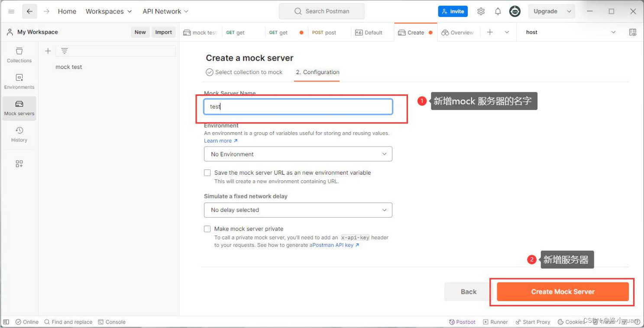This screenshot has height=328, width=644.
Task: Open Collections in the sidebar
Action: pyautogui.click(x=19, y=55)
